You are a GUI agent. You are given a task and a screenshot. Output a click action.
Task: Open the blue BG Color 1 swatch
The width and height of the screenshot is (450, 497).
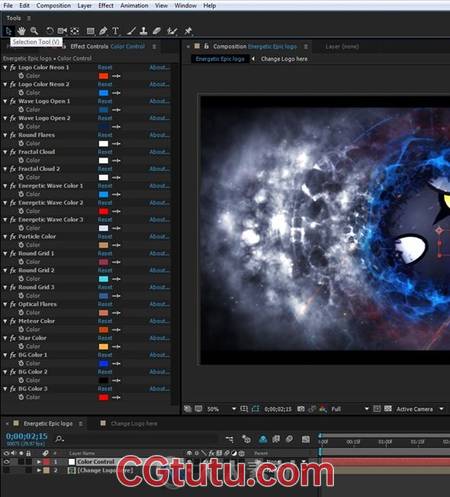coord(104,363)
